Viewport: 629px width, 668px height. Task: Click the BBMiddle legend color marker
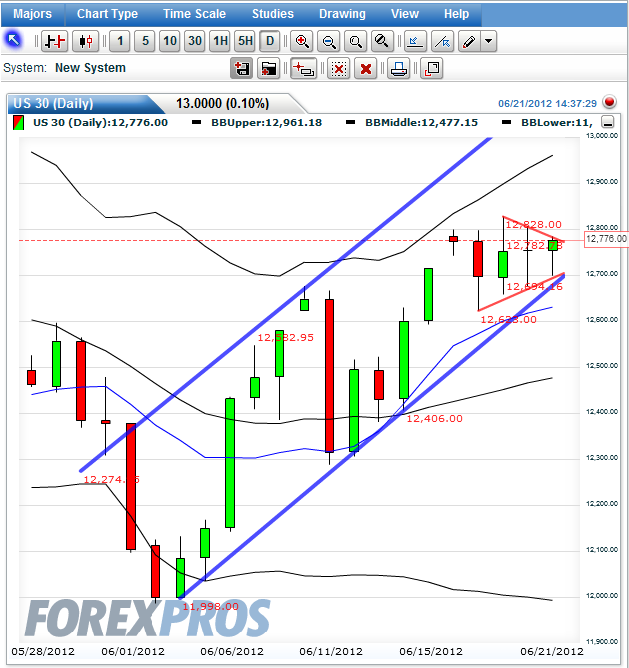pyautogui.click(x=350, y=123)
